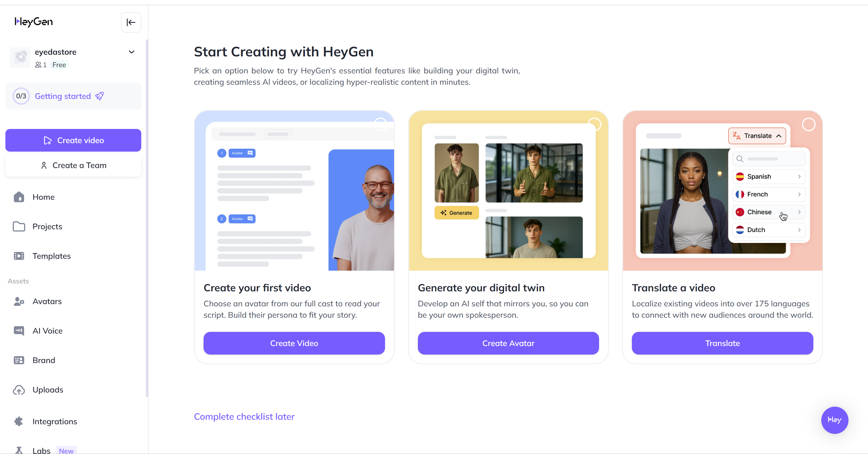The width and height of the screenshot is (868, 454).
Task: Click the sidebar vertical scrollbar
Action: click(147, 218)
